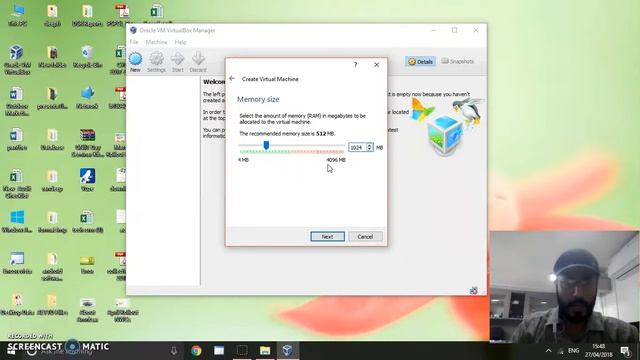
Task: Proceed with the Next button
Action: 327,236
